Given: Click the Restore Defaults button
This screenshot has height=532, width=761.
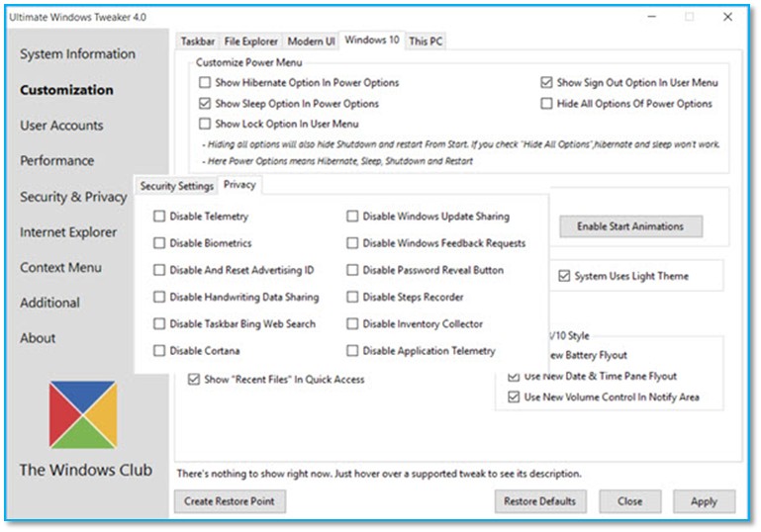Looking at the screenshot, I should (x=539, y=501).
